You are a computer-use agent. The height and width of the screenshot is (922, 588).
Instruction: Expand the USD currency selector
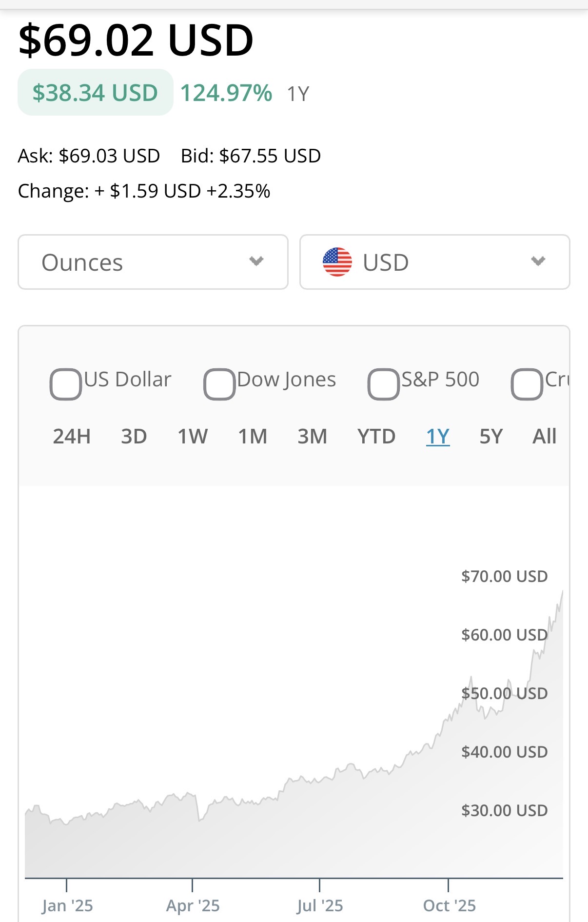pos(434,262)
